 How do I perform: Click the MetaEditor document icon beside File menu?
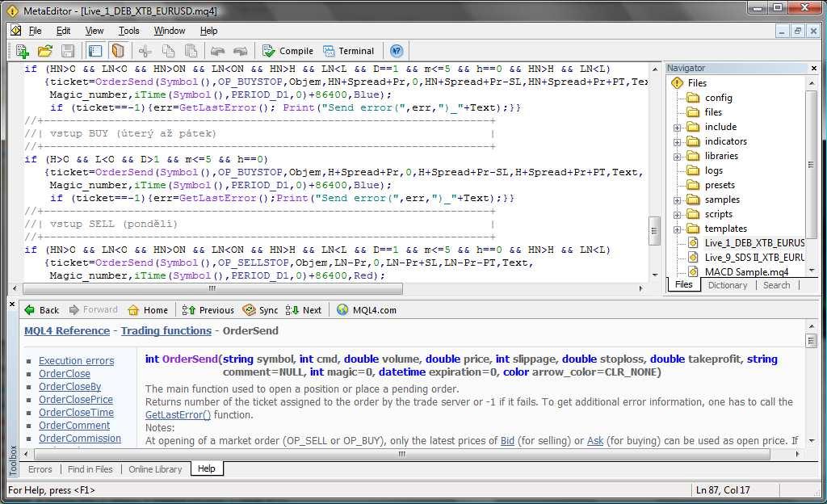pyautogui.click(x=16, y=30)
